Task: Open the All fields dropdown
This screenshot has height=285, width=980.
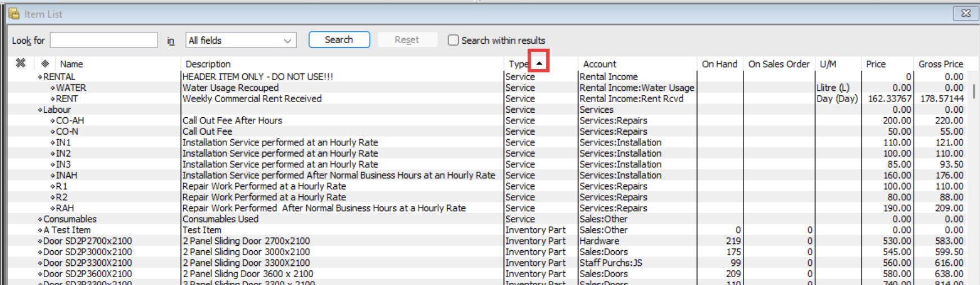Action: (241, 40)
